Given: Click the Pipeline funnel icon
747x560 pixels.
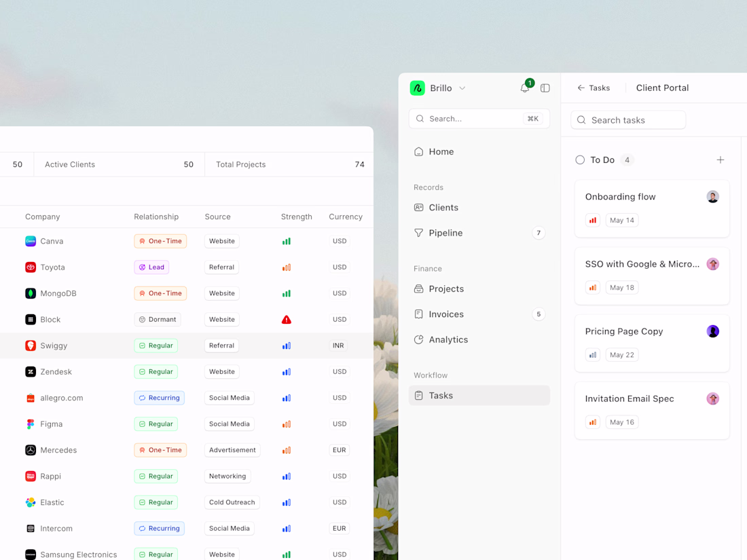Looking at the screenshot, I should [419, 233].
